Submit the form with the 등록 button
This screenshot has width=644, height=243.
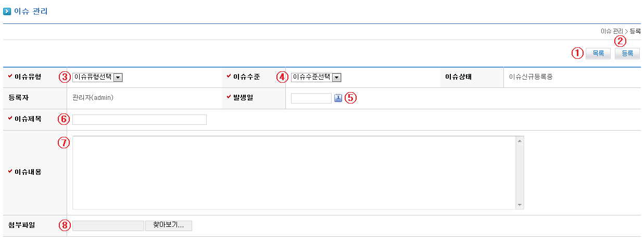coord(627,53)
